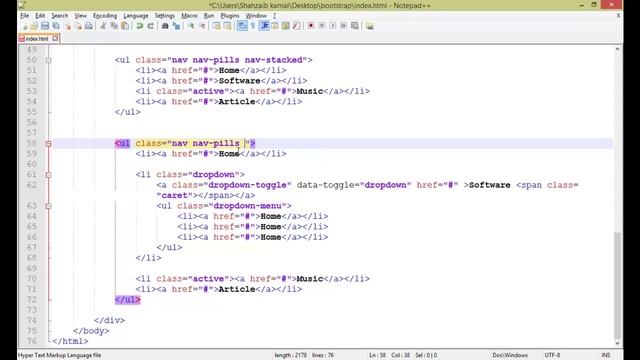Viewport: 640px width, 360px height.
Task: Undo last change with the green Undo arrow
Action: (140, 26)
